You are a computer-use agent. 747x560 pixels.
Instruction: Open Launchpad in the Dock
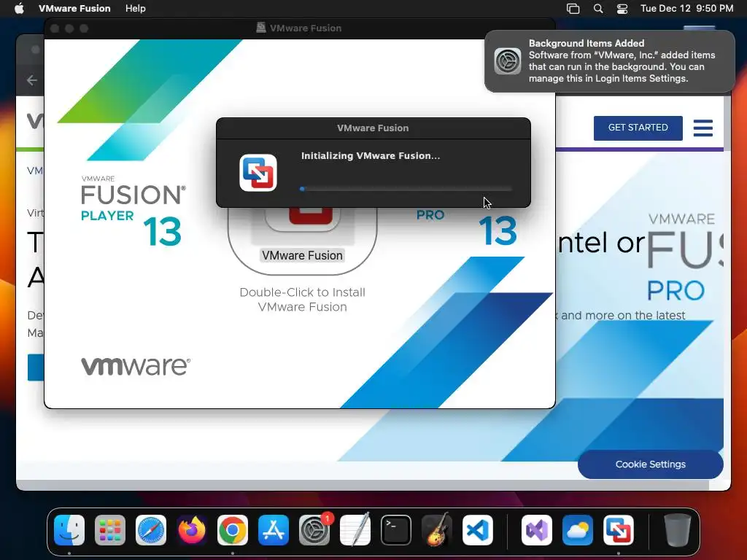110,530
